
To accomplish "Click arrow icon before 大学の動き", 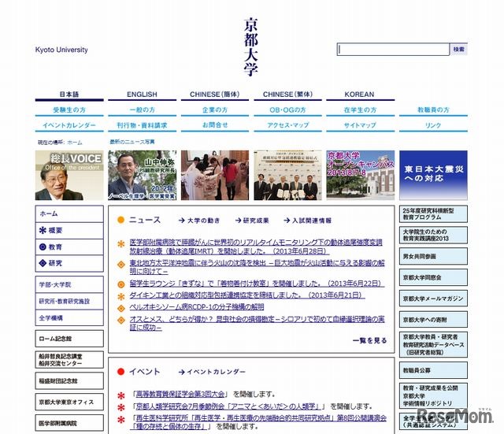I will tap(182, 221).
